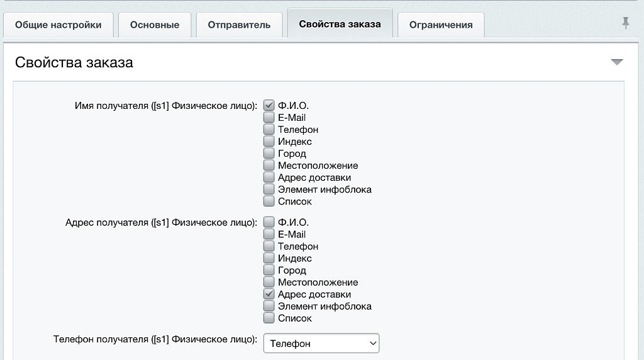
Task: Switch to the Основные tab
Action: point(155,25)
